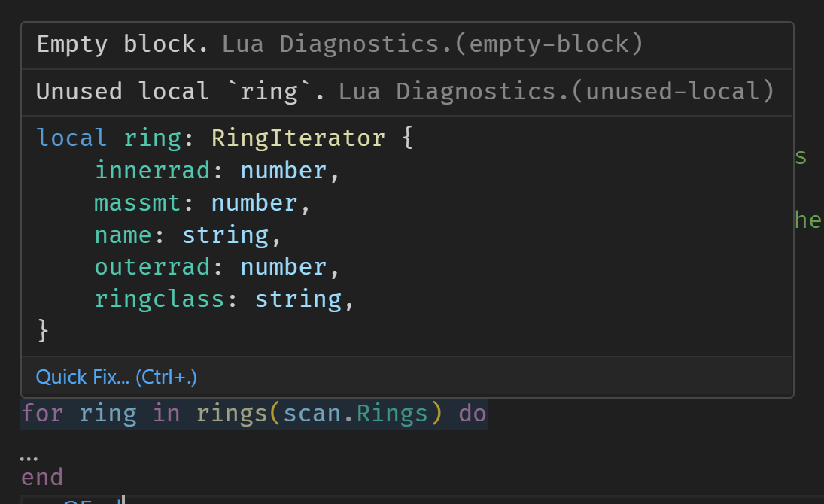
Task: Click the 'scan' identifier in the loop
Action: [x=312, y=414]
